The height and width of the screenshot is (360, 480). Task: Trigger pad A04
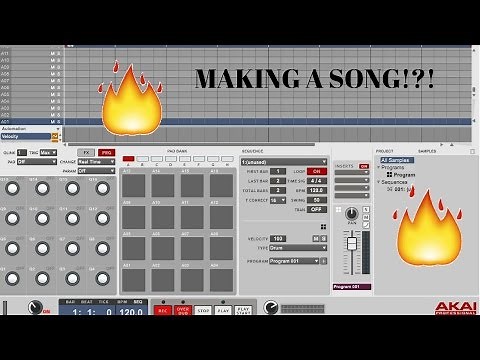(221, 280)
